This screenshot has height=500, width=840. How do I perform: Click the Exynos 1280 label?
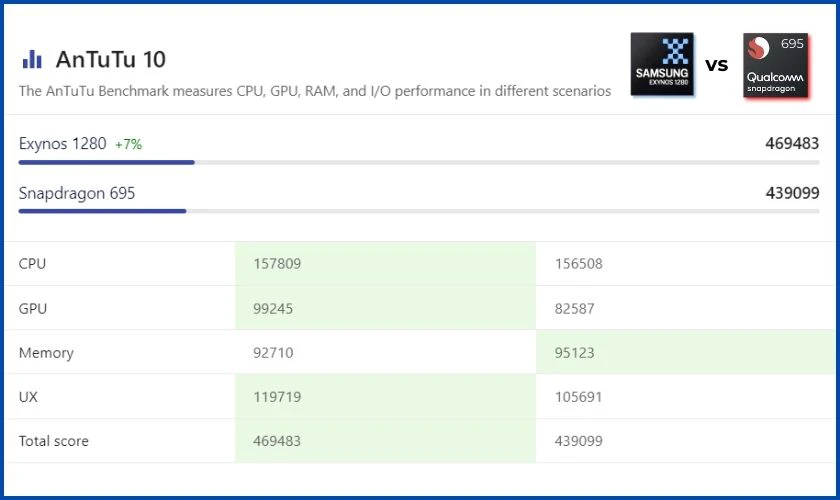click(63, 144)
